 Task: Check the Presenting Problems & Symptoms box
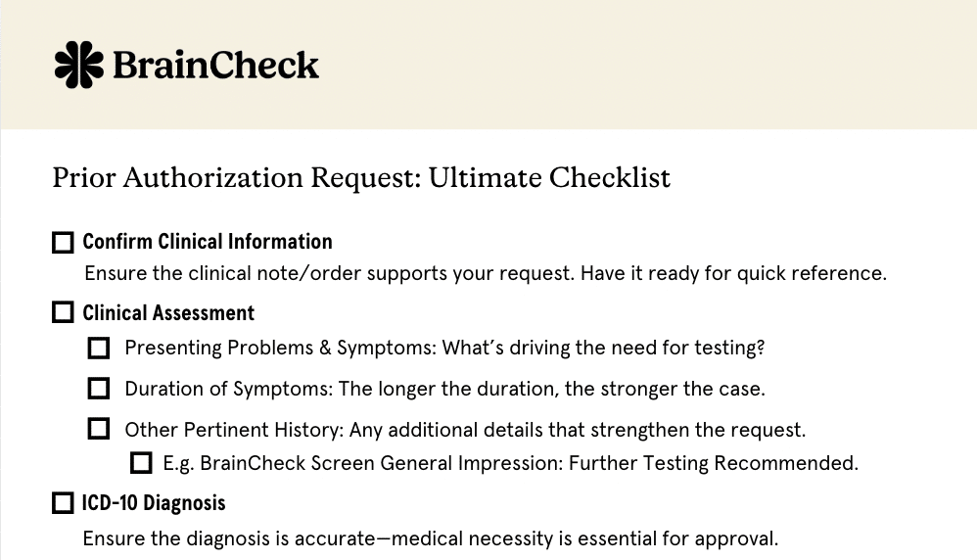pos(99,349)
